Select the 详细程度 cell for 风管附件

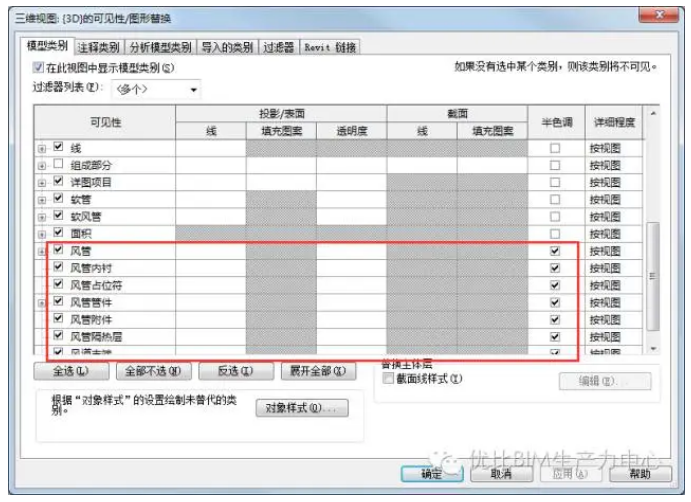(x=610, y=319)
